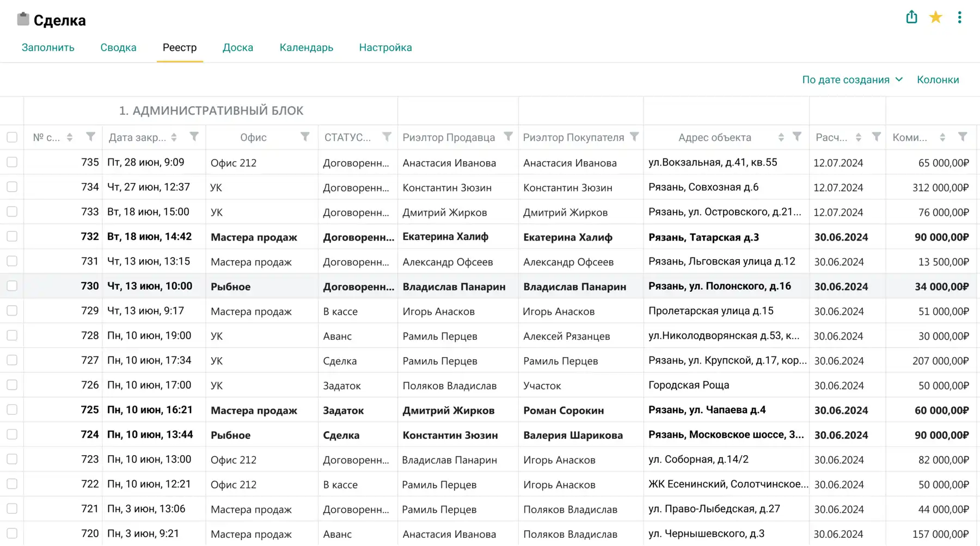Click Екатерина Халиф in Риэлтор Продавца column

click(445, 236)
